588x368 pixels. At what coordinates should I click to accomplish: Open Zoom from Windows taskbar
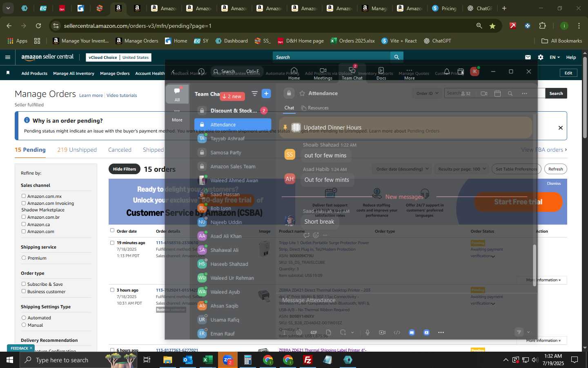pyautogui.click(x=228, y=360)
